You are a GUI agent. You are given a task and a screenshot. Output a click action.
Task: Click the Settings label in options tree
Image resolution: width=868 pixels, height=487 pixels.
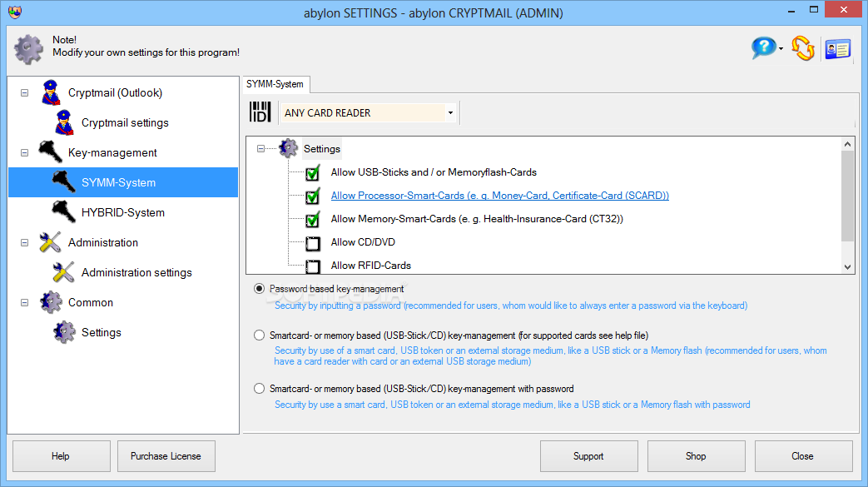tap(321, 148)
